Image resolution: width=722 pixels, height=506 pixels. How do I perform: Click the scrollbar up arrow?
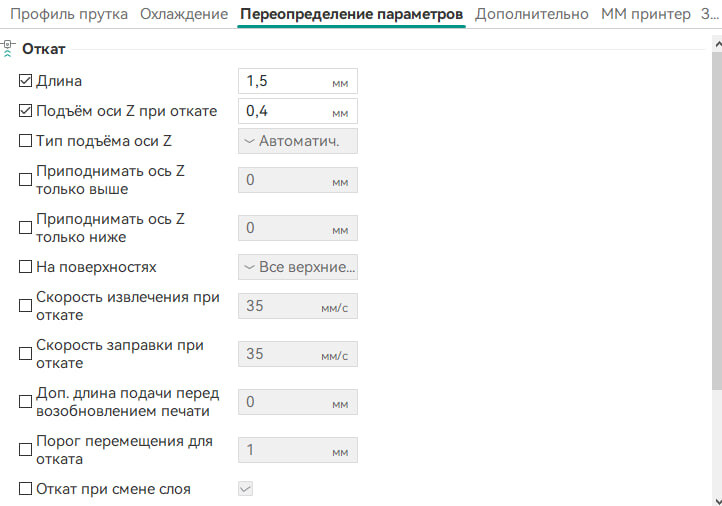tap(717, 45)
